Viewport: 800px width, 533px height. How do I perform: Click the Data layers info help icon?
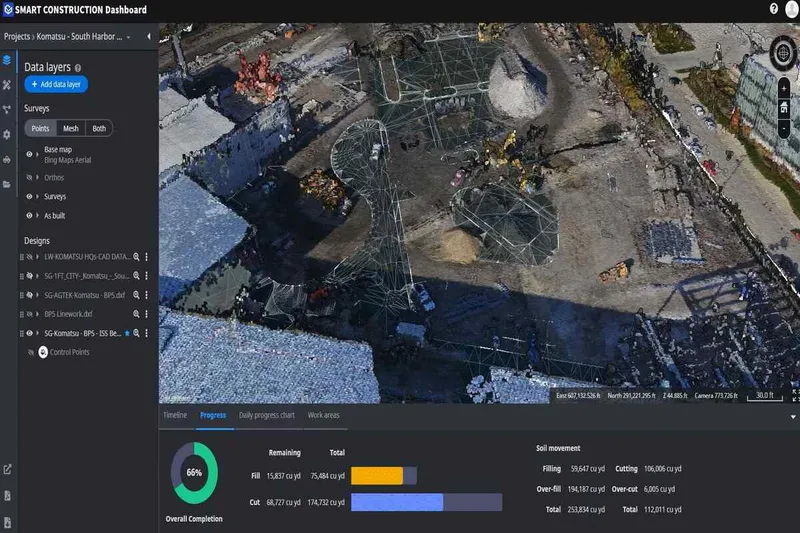(x=78, y=68)
